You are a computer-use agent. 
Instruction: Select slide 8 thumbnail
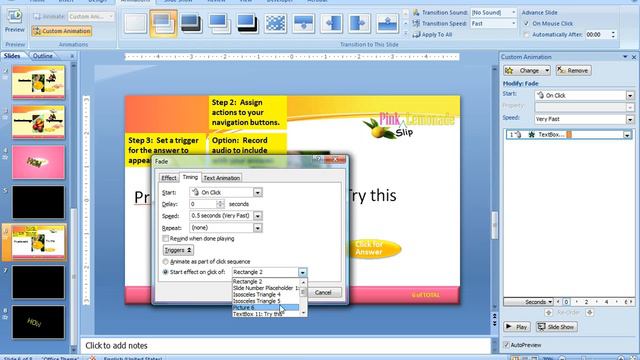[38, 322]
